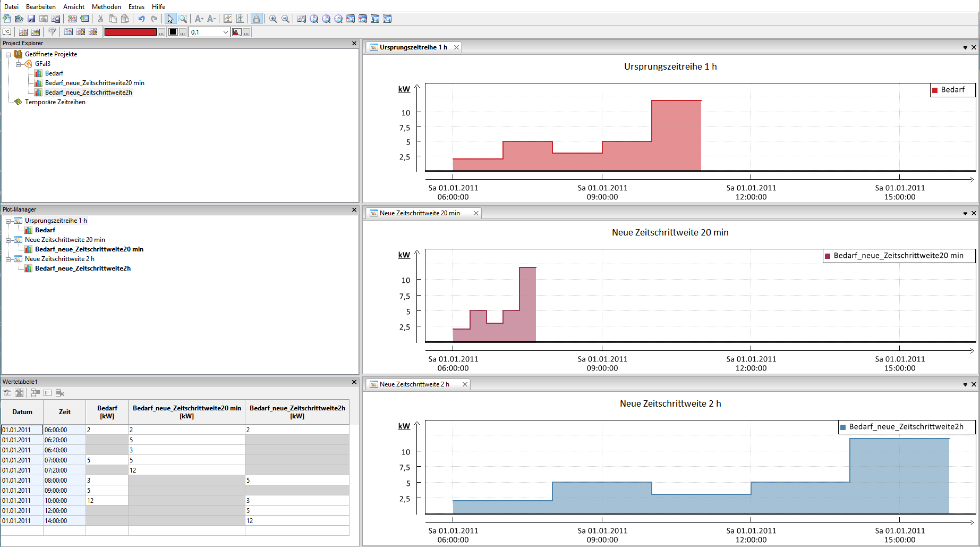
Task: Switch to Ursprungszeitreihe 1 h tab
Action: click(x=413, y=47)
